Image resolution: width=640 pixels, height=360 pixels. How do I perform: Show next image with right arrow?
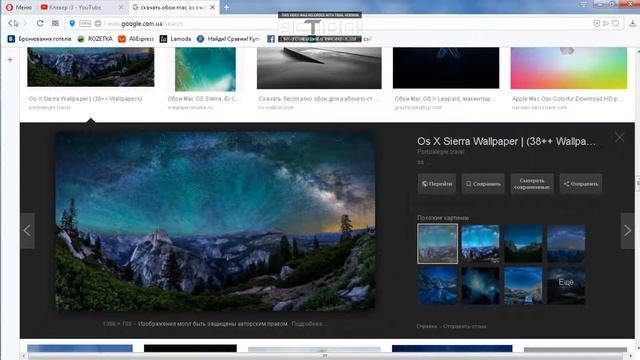point(627,231)
